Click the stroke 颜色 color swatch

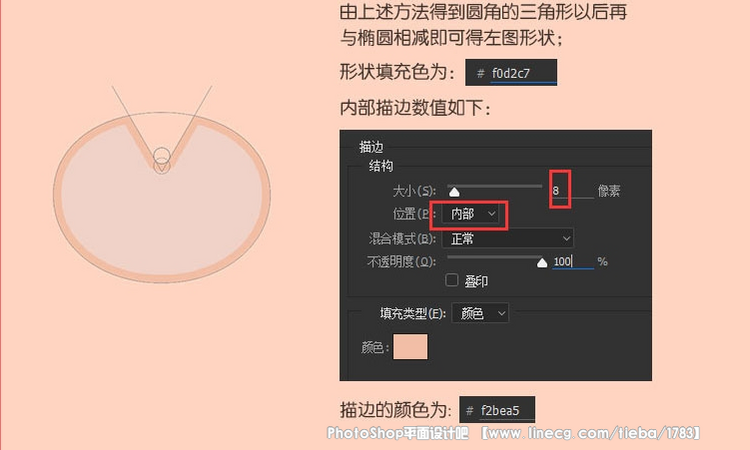tap(410, 346)
